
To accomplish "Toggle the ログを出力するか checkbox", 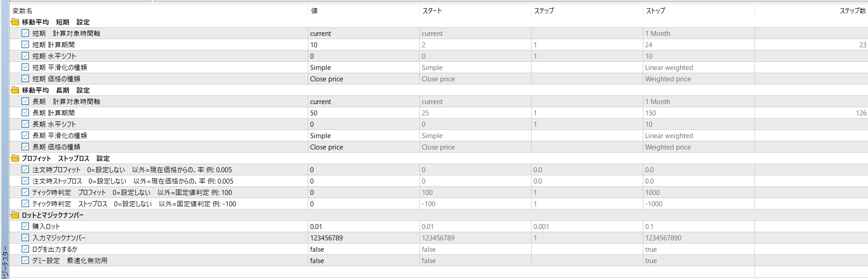I will (25, 249).
